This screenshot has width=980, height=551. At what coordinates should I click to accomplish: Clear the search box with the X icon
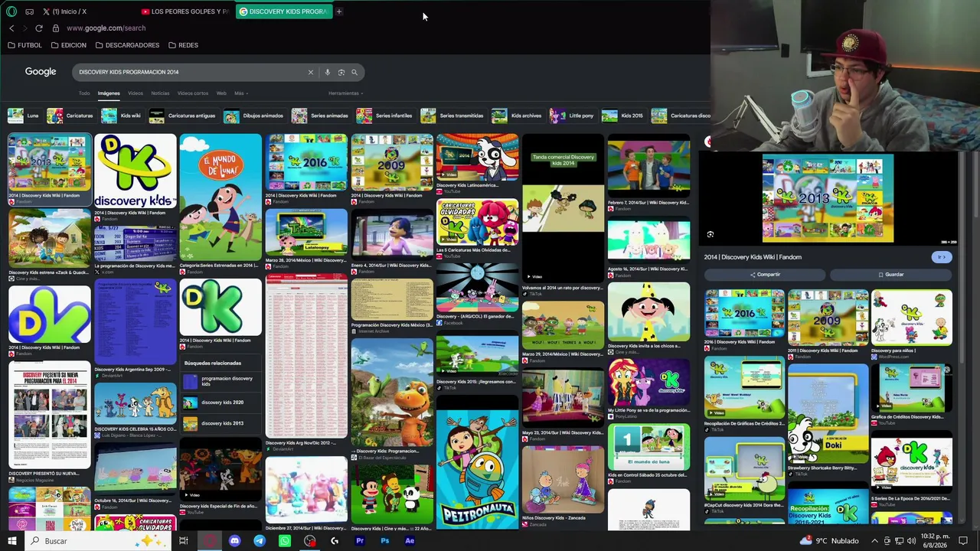(311, 72)
